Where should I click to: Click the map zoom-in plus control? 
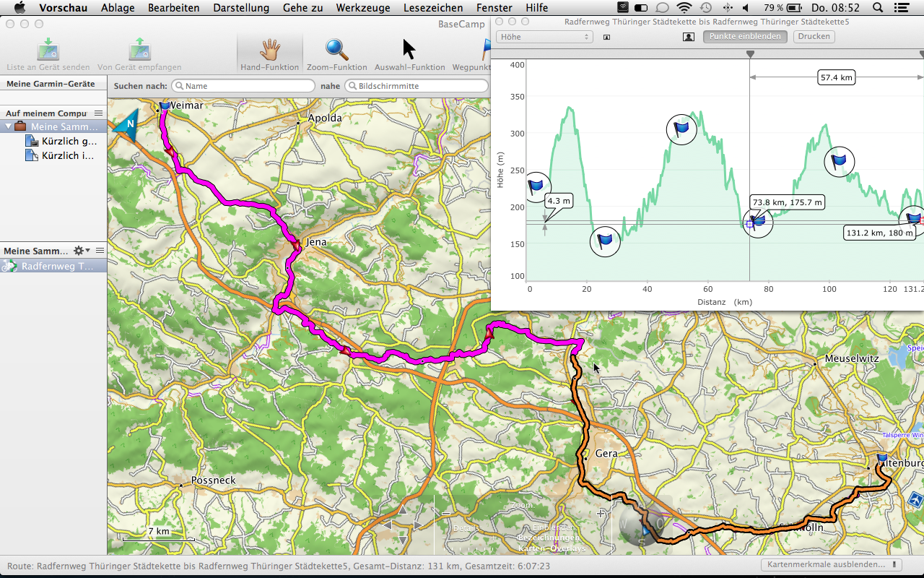click(x=601, y=514)
